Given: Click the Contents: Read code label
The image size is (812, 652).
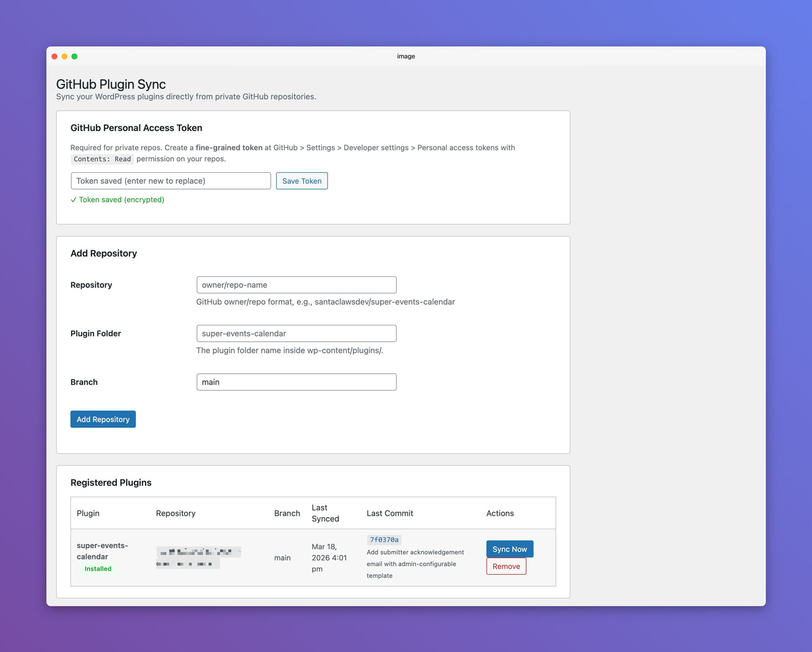Looking at the screenshot, I should (x=102, y=159).
